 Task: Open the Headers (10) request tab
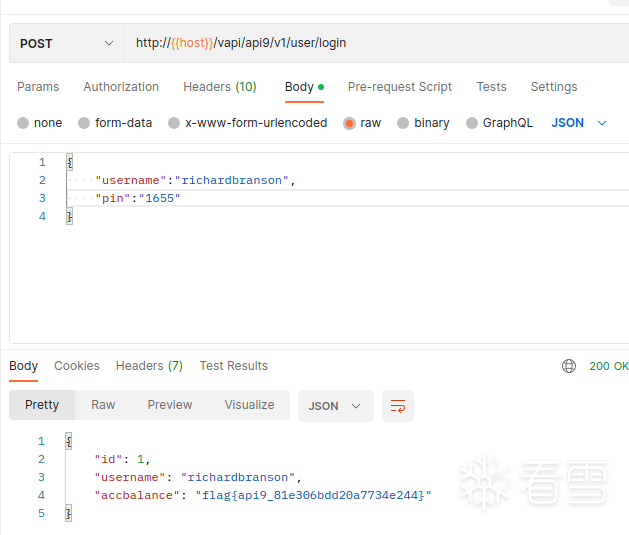click(x=220, y=87)
